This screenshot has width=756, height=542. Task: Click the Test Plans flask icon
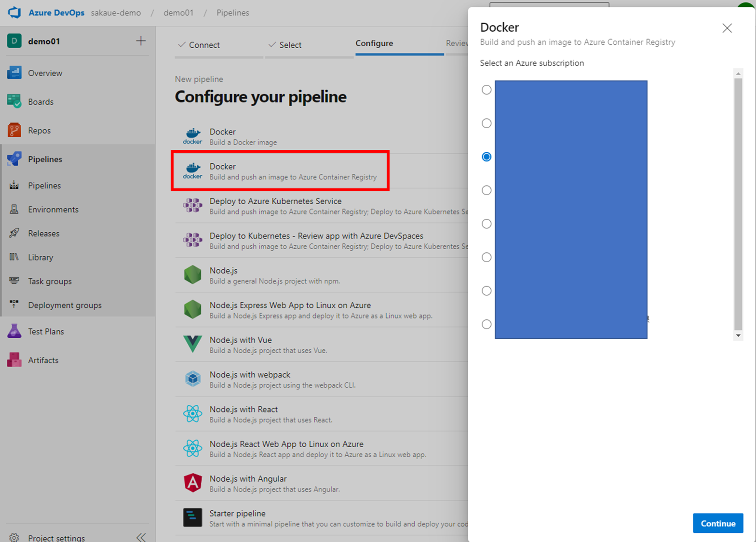click(14, 331)
